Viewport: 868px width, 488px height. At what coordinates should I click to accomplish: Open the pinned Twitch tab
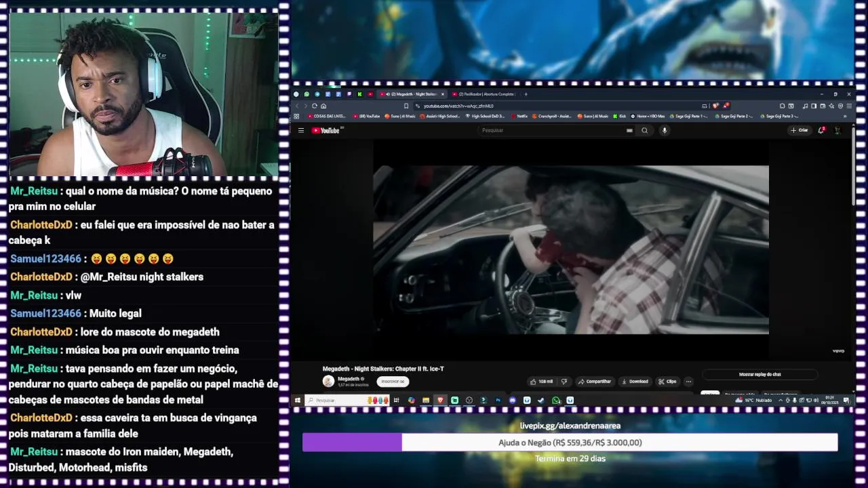coord(349,94)
